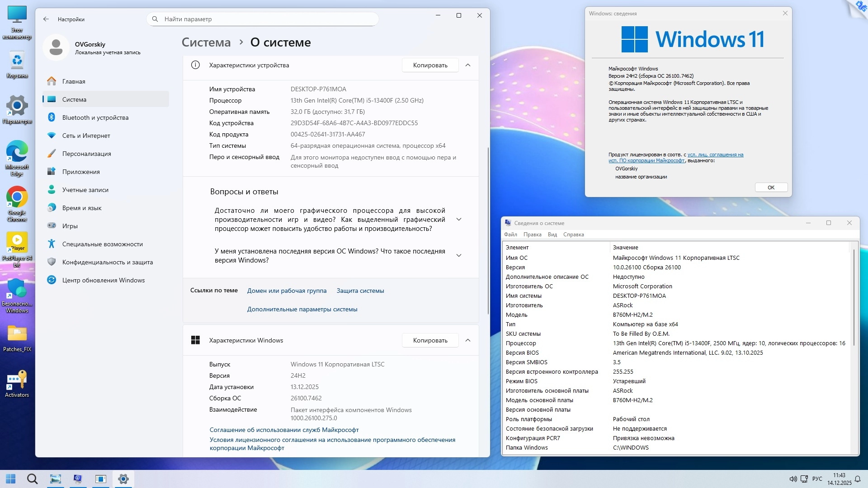Open Персонализация settings section
Screen dimensions: 868x488
coord(86,154)
